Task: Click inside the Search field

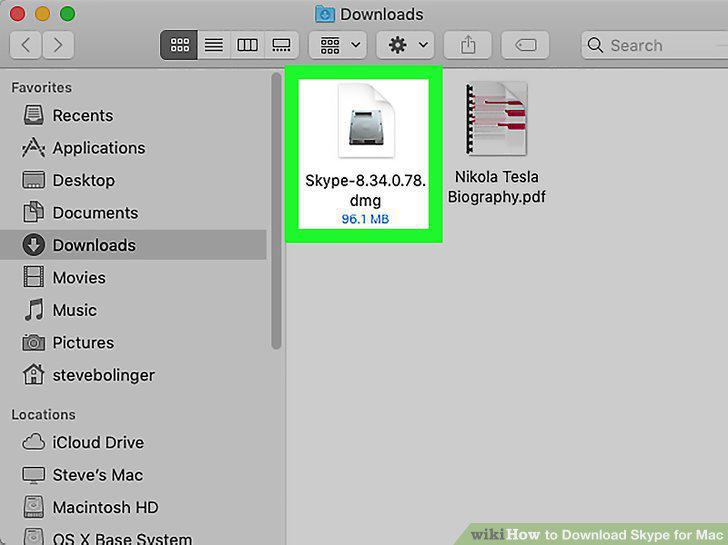Action: tap(655, 45)
